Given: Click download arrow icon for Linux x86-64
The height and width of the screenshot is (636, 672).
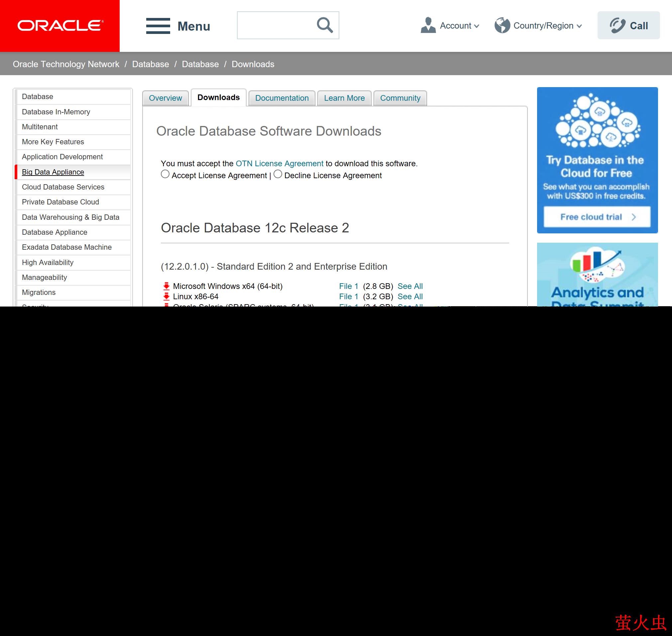Looking at the screenshot, I should coord(166,297).
